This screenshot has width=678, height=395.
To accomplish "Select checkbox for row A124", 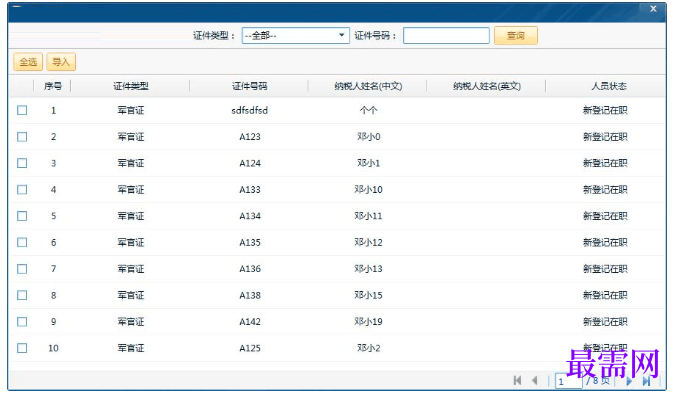I will (22, 163).
